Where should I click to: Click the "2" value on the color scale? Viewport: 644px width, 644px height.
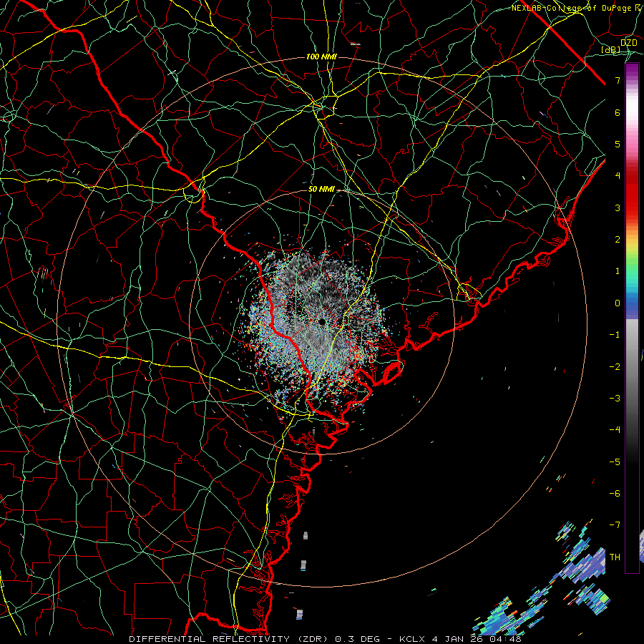click(x=618, y=240)
